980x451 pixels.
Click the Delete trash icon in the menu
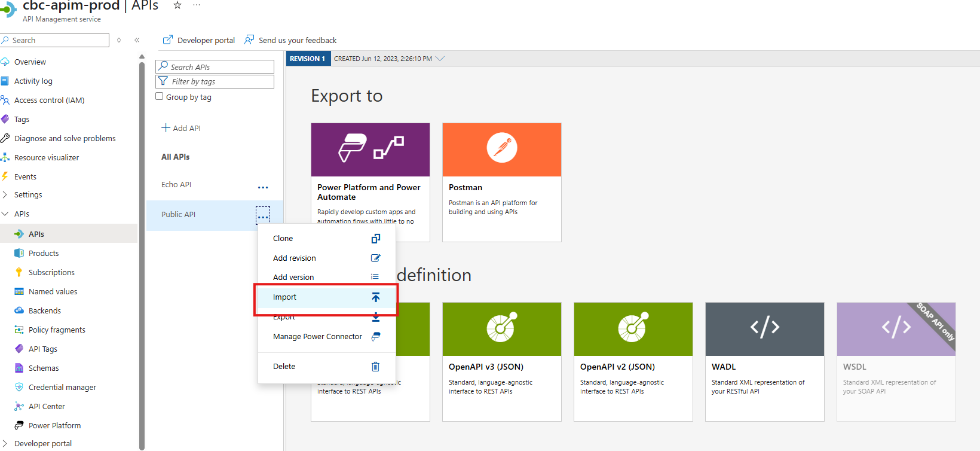[375, 367]
